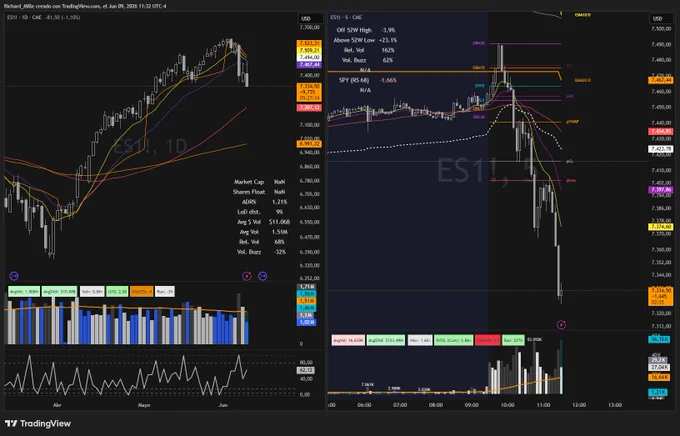This screenshot has height=436, width=680.
Task: Click the orange 1,51M volume axis label
Action: pos(307,301)
